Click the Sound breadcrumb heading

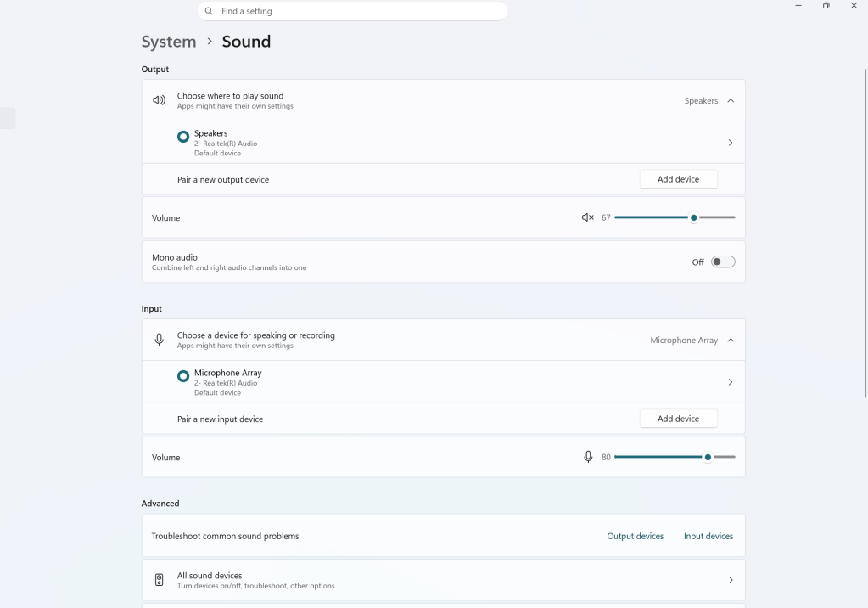[246, 41]
